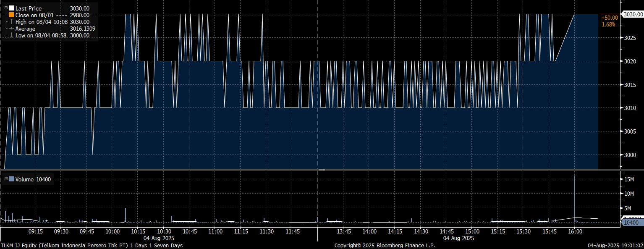This screenshot has width=644, height=249.
Task: Collapse the Last Price legend box
Action: pos(5,8)
